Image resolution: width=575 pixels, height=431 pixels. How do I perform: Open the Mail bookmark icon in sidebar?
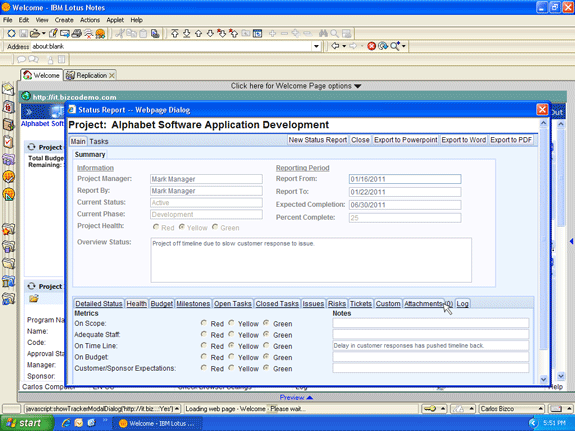click(8, 89)
